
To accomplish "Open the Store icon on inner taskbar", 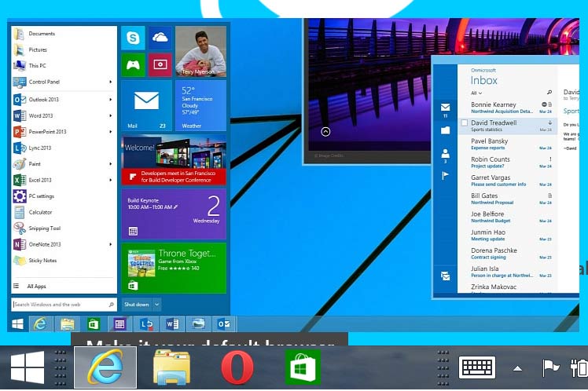I will pos(94,324).
